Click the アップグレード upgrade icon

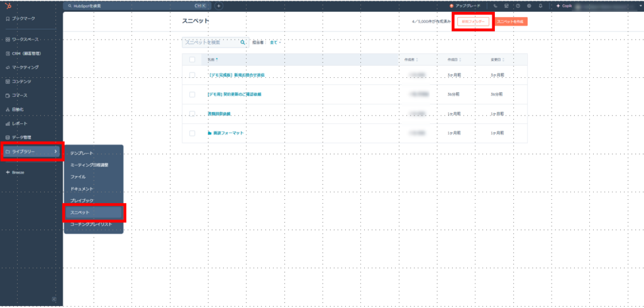click(x=452, y=6)
